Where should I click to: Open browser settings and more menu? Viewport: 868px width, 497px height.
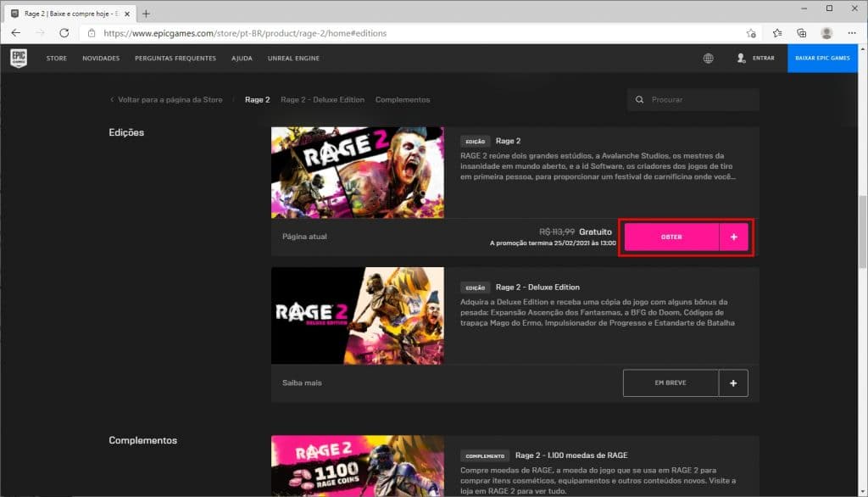coord(852,33)
